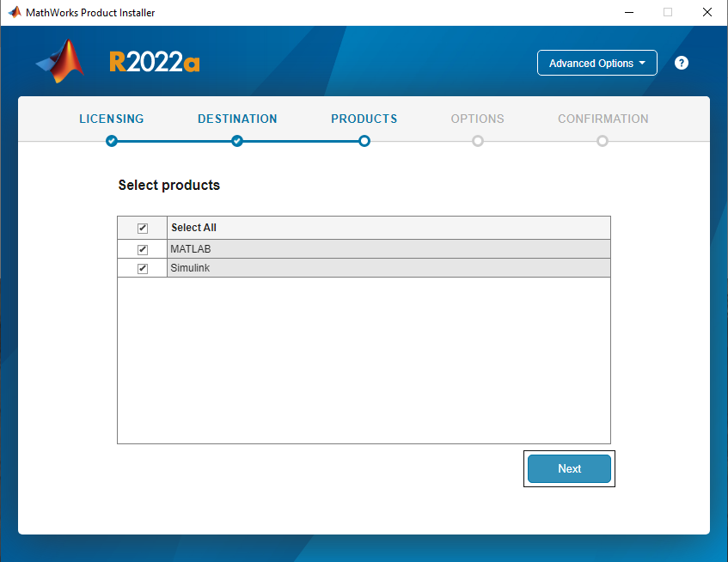Toggle the Select All checkbox

[x=143, y=228]
